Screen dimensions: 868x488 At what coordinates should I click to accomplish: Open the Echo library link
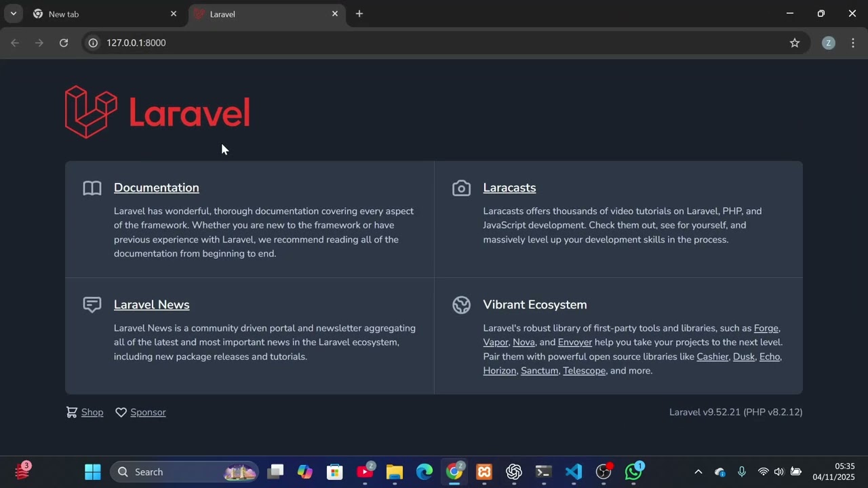pos(770,357)
